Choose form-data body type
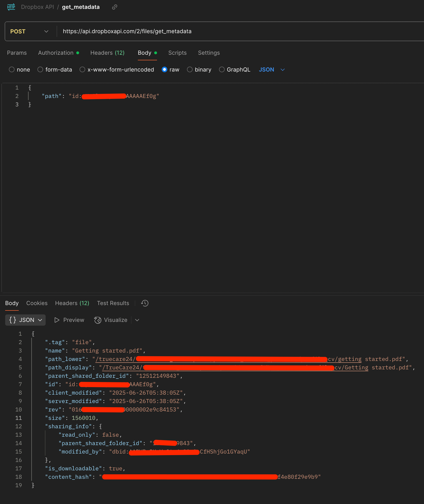 40,70
